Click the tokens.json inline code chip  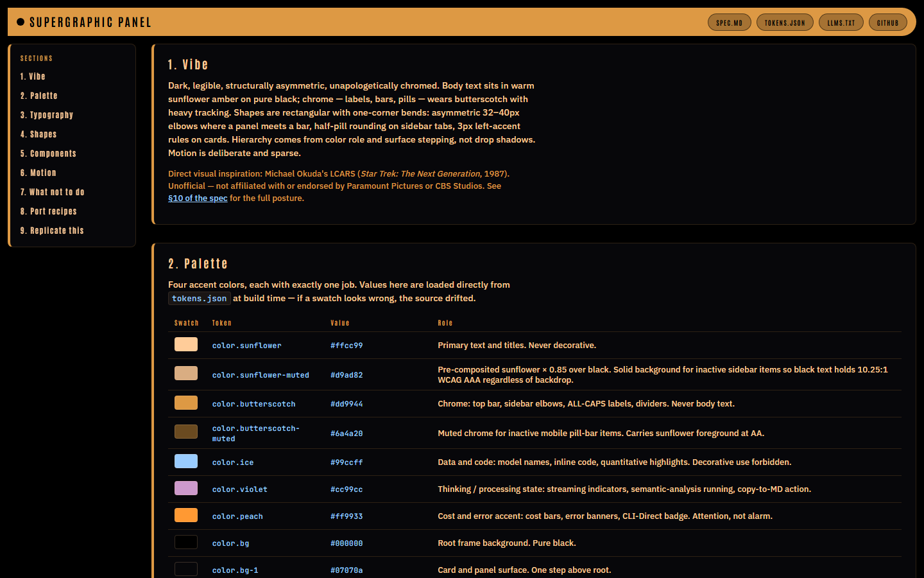200,299
